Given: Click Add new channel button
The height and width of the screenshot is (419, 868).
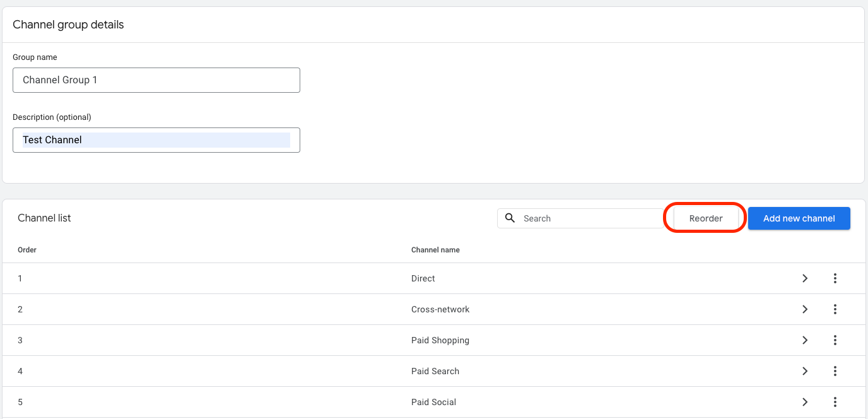Looking at the screenshot, I should (x=799, y=218).
